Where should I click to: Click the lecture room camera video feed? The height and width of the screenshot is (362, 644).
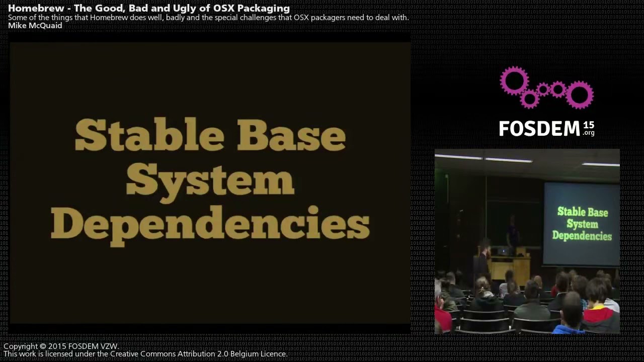pyautogui.click(x=527, y=241)
